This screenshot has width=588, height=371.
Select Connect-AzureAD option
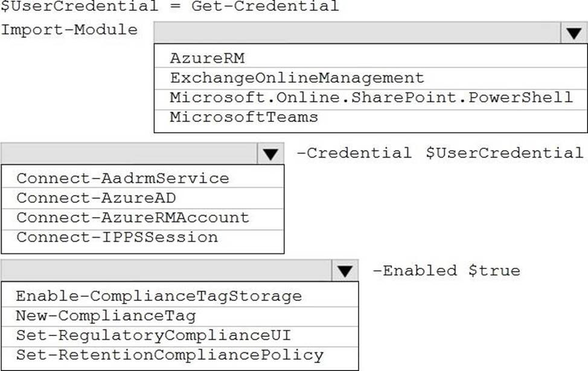pyautogui.click(x=97, y=198)
